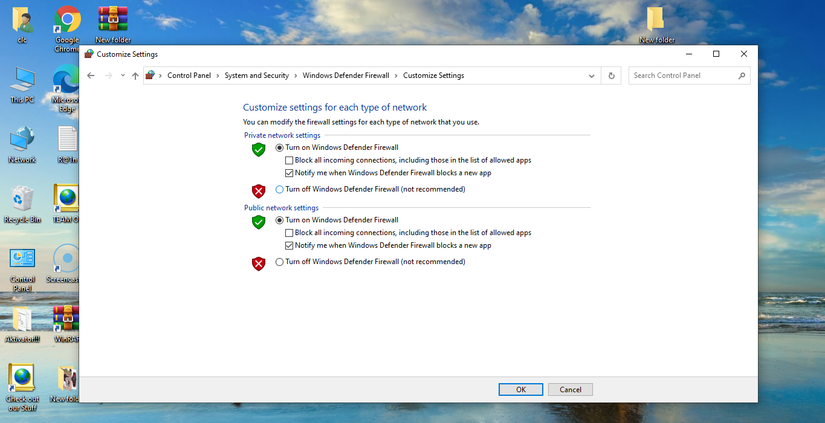Click green shield under Public network settings
Screen dimensions: 825x423
pos(258,222)
